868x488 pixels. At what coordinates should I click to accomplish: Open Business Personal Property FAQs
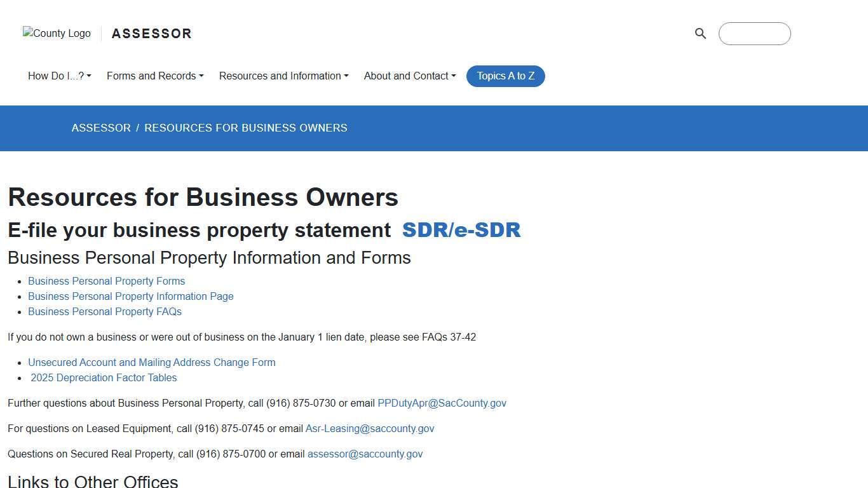coord(104,311)
